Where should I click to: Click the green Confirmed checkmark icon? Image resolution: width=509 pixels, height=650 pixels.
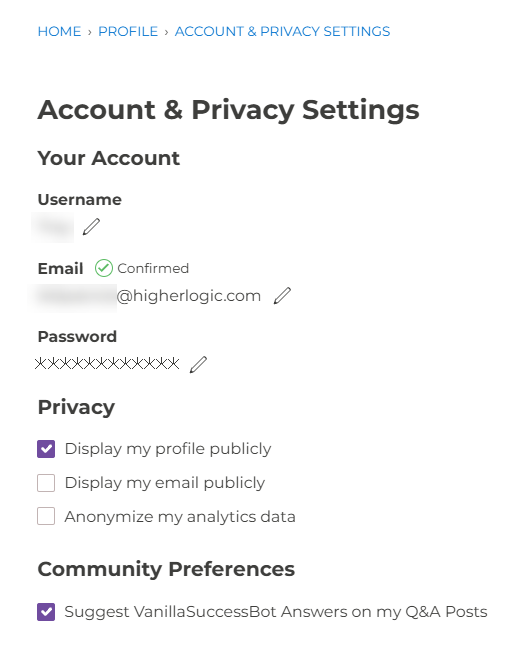[x=104, y=268]
